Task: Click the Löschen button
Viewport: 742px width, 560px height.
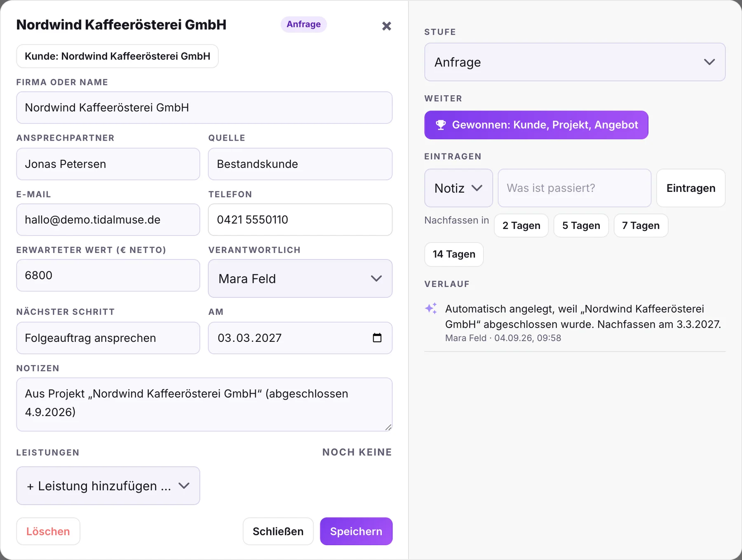Action: coord(48,531)
